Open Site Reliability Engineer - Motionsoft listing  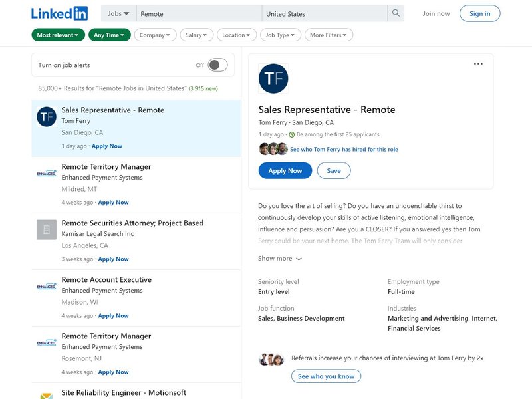[x=124, y=392]
